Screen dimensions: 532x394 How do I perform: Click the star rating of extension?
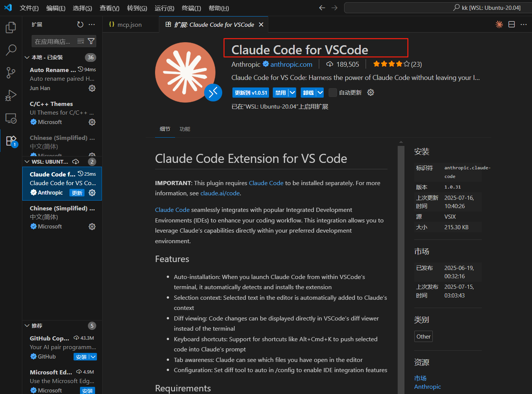tap(397, 64)
